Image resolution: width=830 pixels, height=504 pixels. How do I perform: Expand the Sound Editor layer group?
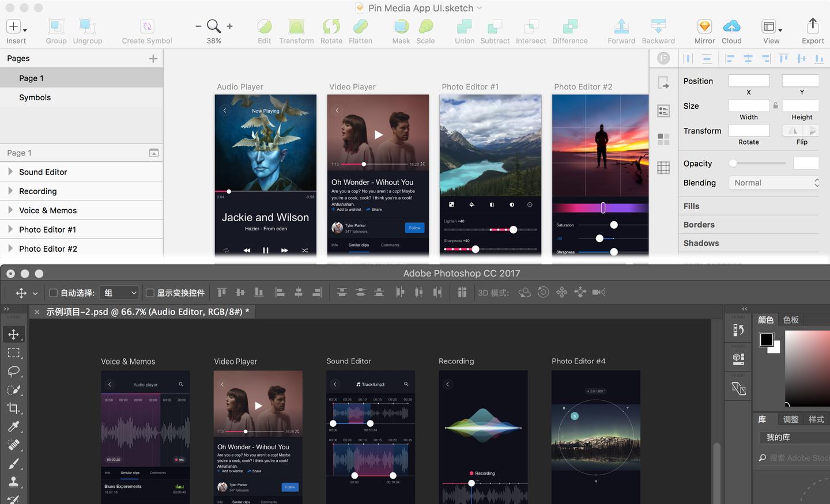tap(10, 172)
